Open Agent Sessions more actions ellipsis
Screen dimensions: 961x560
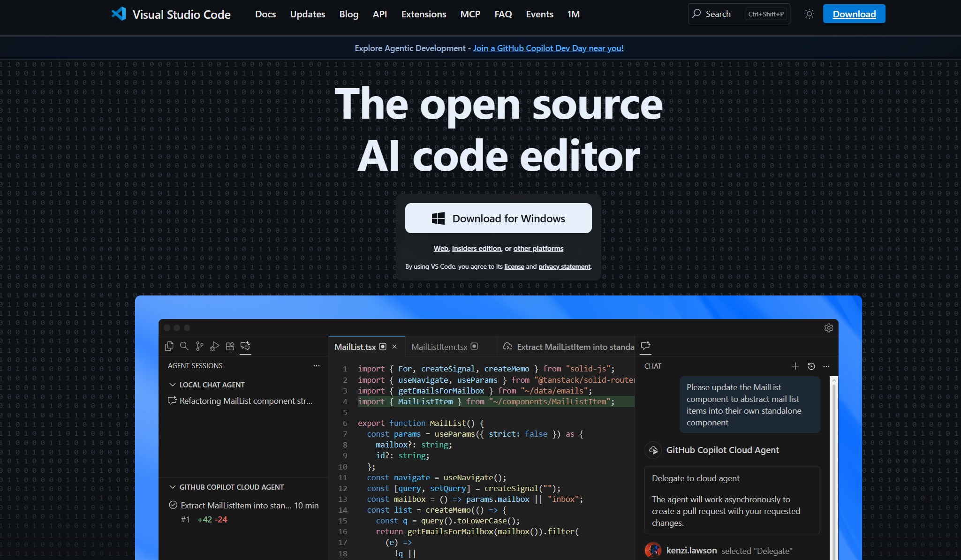click(317, 366)
